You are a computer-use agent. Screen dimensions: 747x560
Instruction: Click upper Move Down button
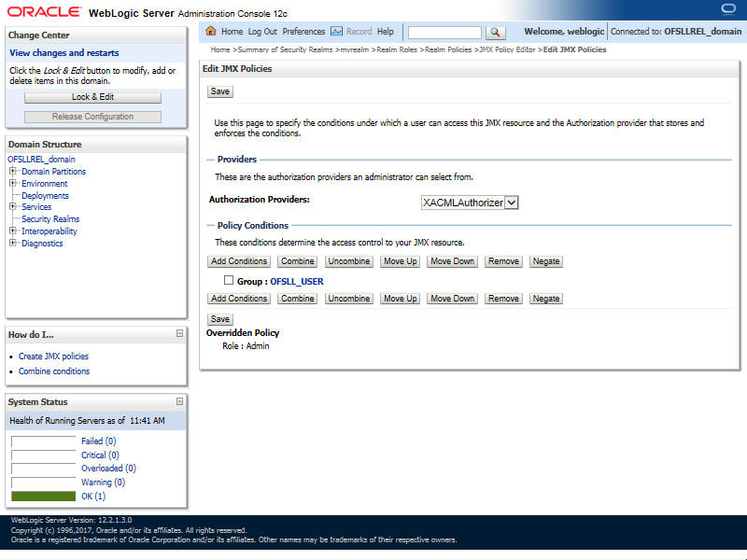coord(452,261)
